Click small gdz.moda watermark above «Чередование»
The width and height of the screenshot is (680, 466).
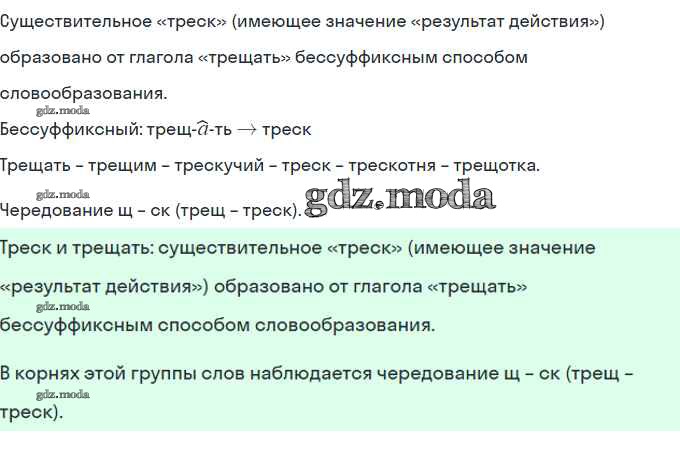(63, 194)
